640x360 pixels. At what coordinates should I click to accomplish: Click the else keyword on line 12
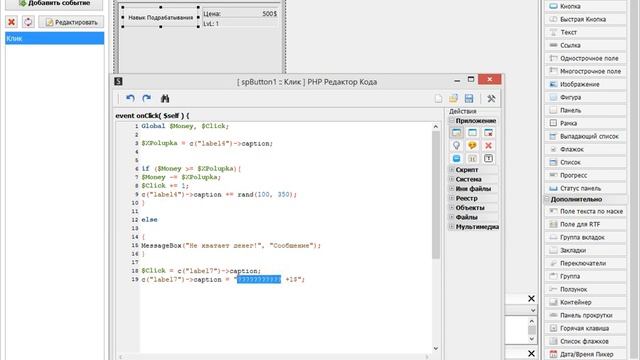[149, 220]
